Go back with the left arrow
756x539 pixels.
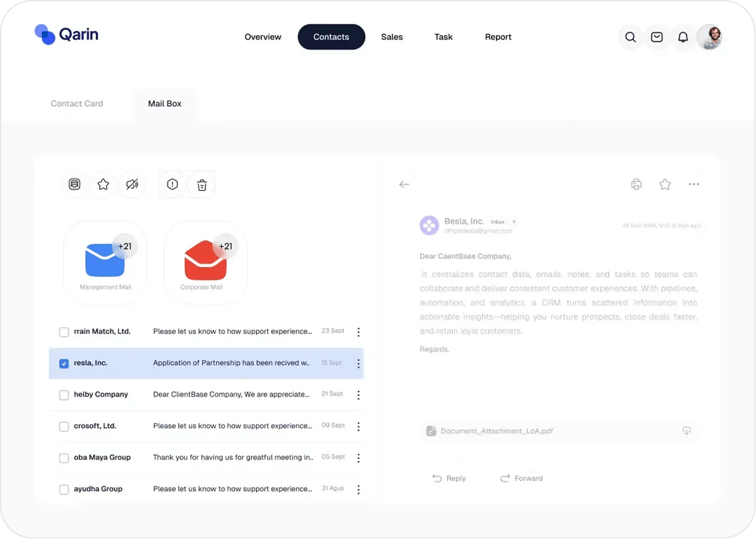click(x=404, y=184)
